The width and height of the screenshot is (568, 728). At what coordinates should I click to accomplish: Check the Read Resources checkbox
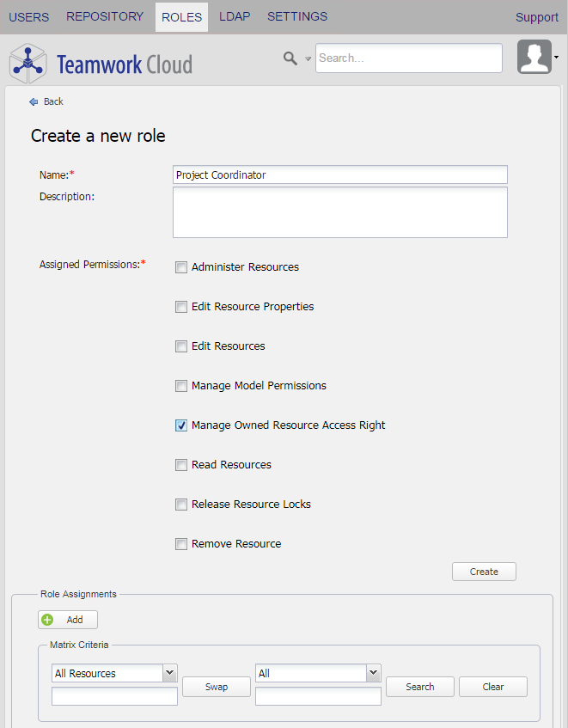click(x=181, y=465)
